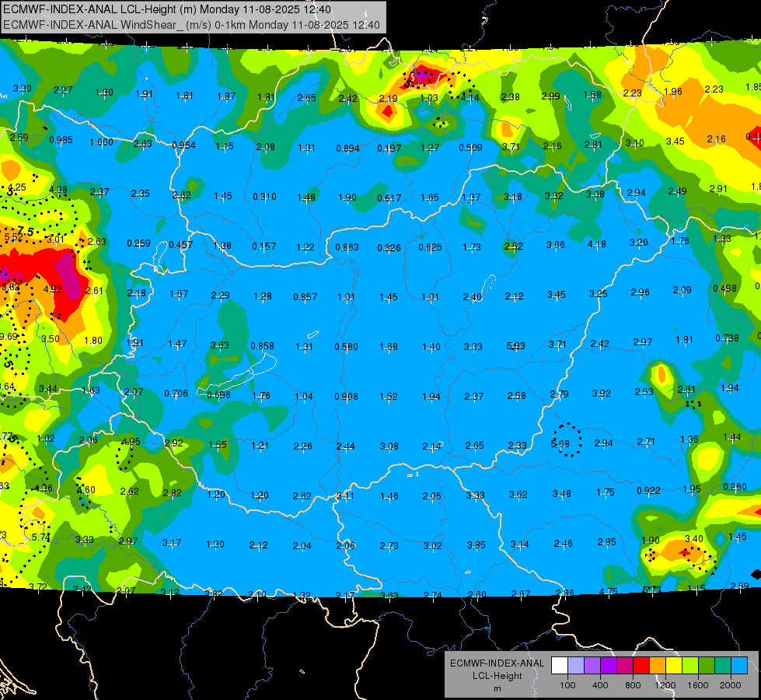
Task: Click the wind shear value "0.157"
Action: 264,247
